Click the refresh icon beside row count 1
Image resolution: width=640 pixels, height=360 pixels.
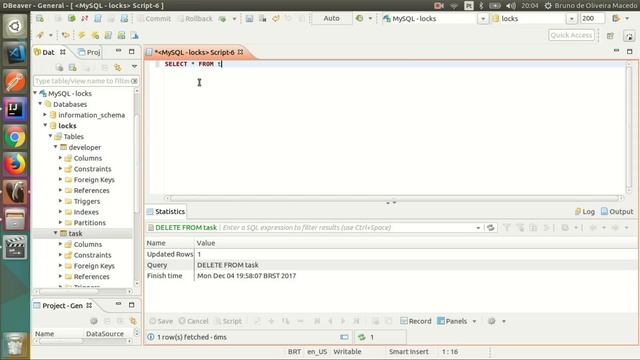pos(362,337)
